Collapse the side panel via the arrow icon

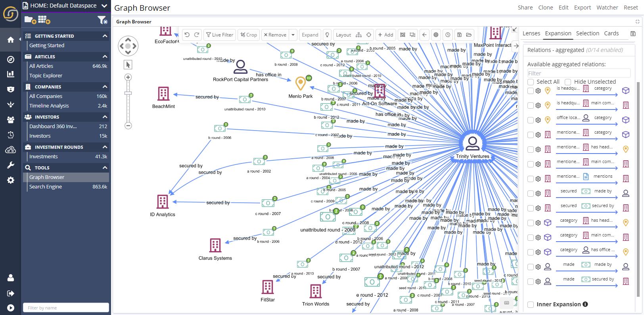516,46
